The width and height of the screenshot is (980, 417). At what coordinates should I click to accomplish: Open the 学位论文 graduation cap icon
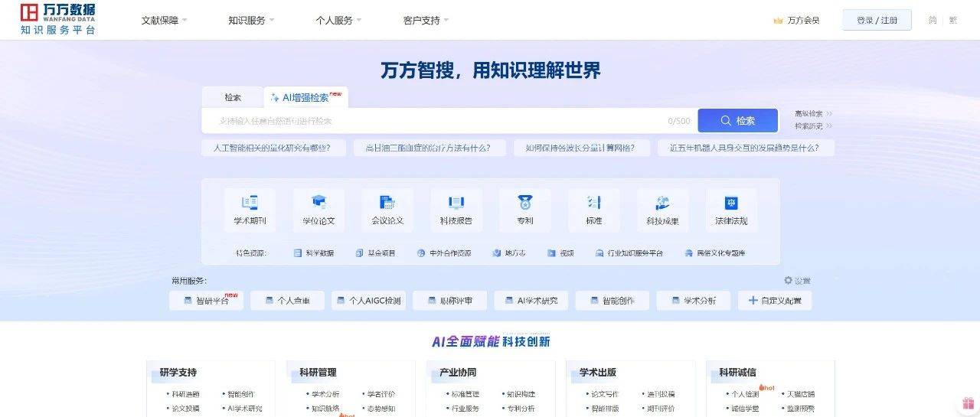tap(318, 203)
